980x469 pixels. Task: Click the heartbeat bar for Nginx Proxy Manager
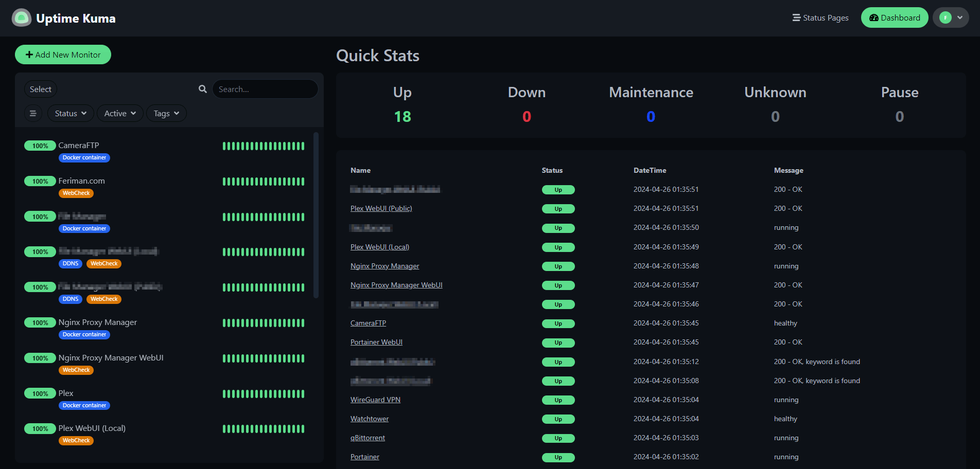[264, 322]
